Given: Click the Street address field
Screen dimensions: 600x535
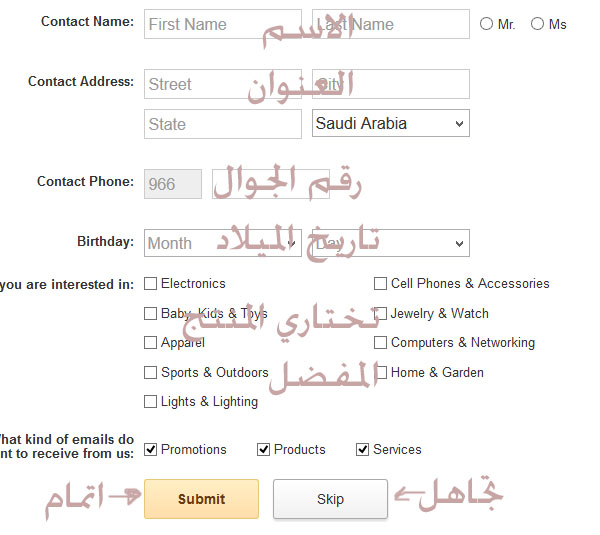Looking at the screenshot, I should [222, 84].
